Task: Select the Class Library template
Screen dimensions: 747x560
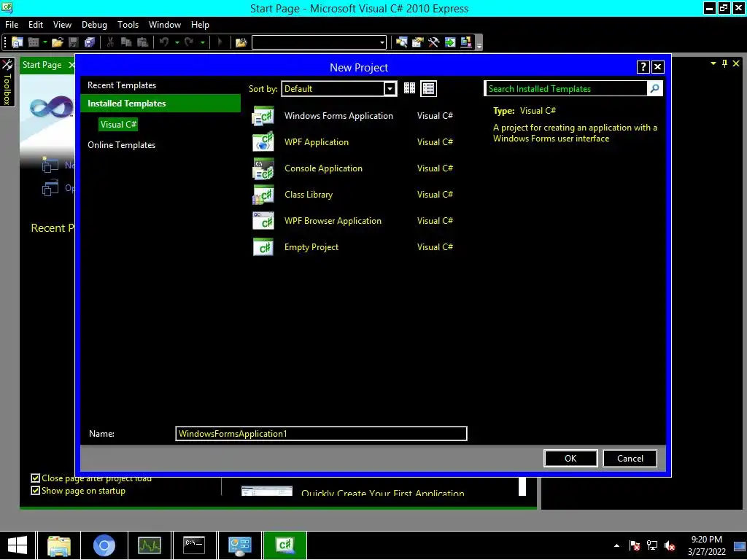Action: coord(354,194)
